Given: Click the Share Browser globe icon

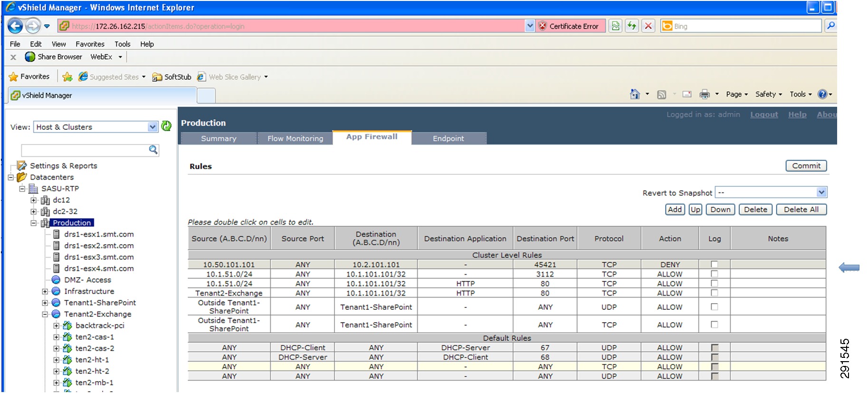Looking at the screenshot, I should [30, 57].
